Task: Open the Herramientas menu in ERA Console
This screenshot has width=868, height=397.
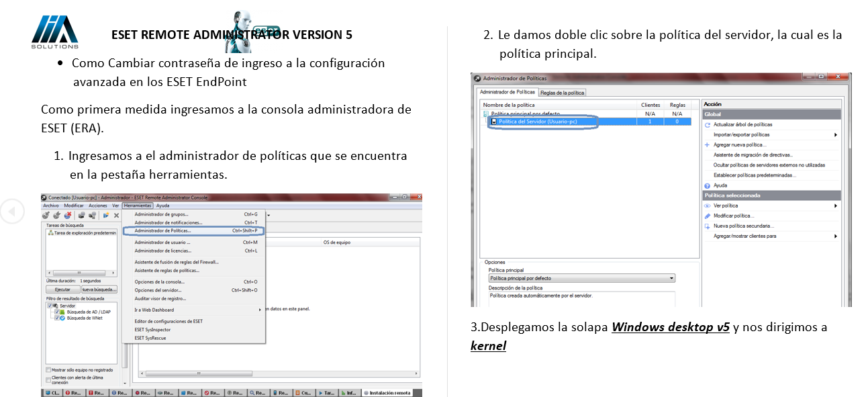Action: 138,206
